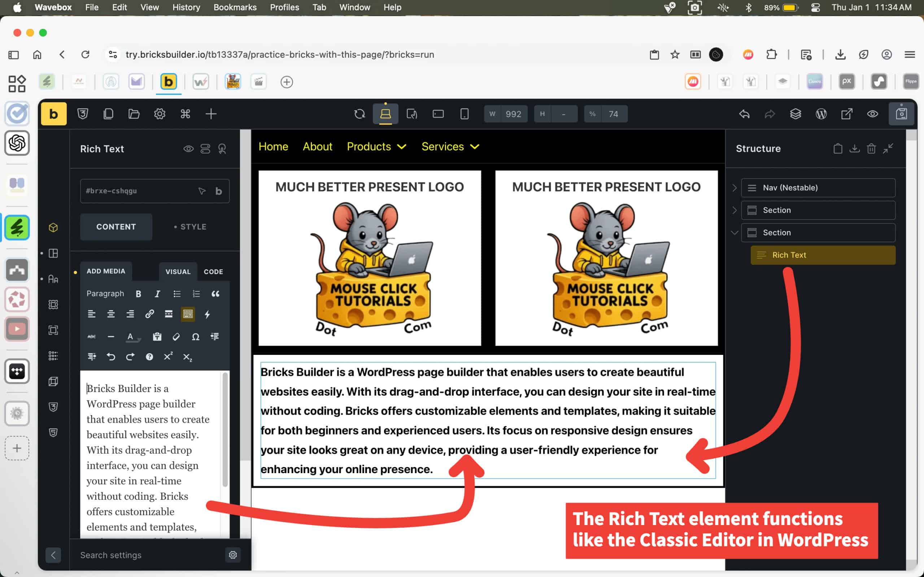The width and height of the screenshot is (924, 577).
Task: Open the Paragraph format dropdown
Action: pos(105,294)
